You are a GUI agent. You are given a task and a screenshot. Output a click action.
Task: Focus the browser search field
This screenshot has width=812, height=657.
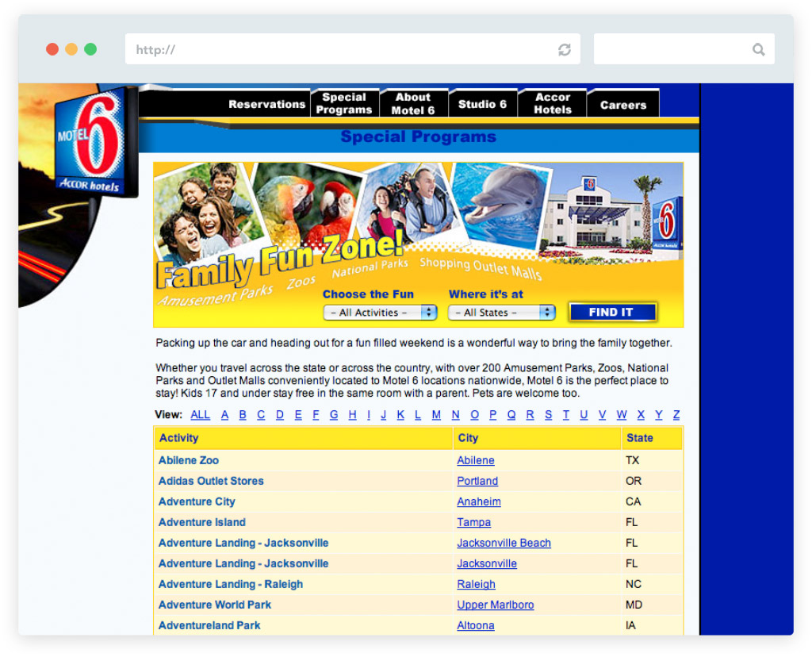pos(684,49)
